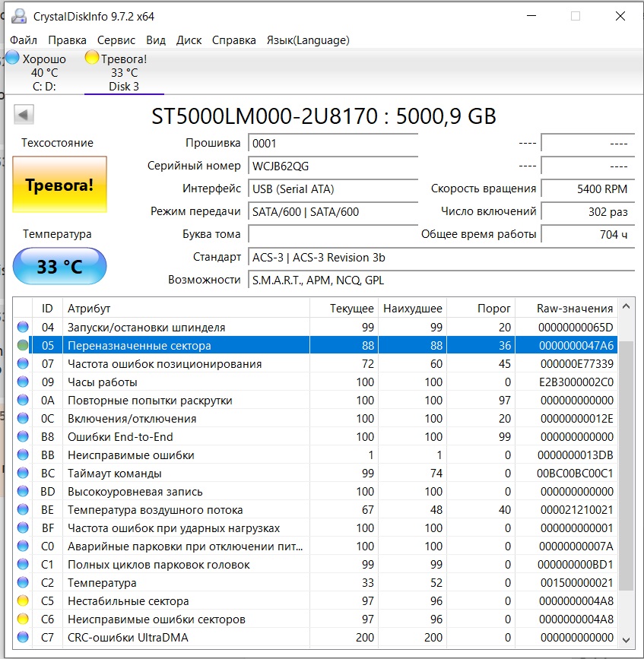Select the Температура воздушного потока row
644x659 pixels.
[x=316, y=509]
